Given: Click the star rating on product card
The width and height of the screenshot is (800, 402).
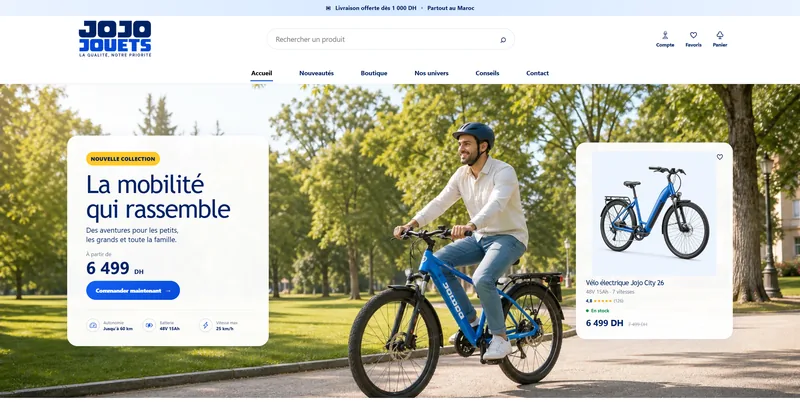Looking at the screenshot, I should [603, 301].
